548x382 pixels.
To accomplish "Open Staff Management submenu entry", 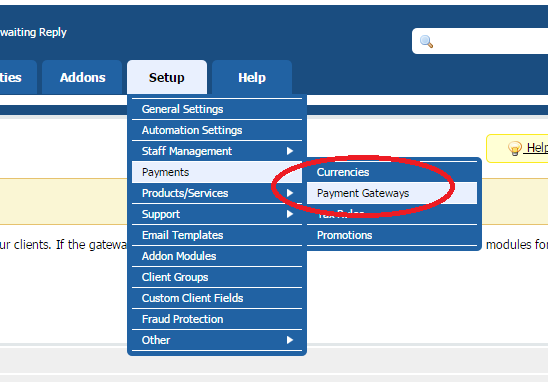I will coord(217,151).
